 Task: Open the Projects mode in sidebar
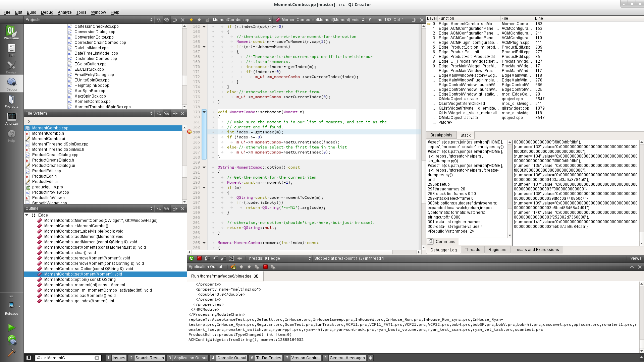(11, 101)
